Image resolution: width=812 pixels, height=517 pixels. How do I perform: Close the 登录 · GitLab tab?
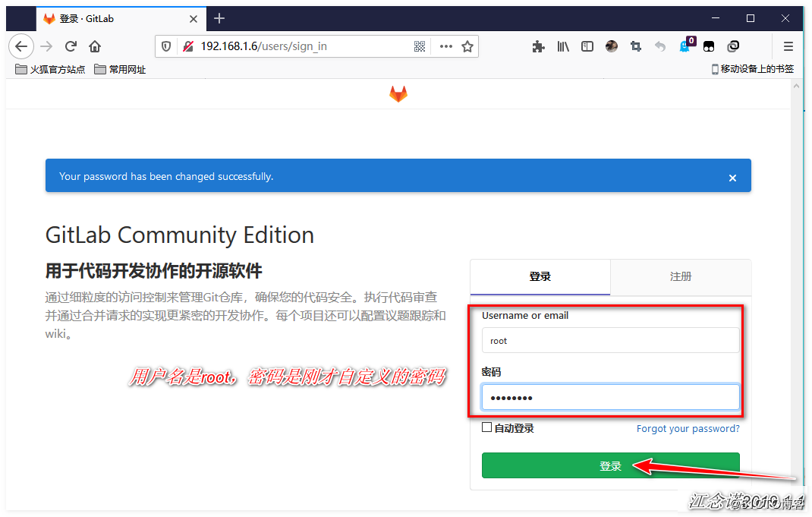point(194,19)
